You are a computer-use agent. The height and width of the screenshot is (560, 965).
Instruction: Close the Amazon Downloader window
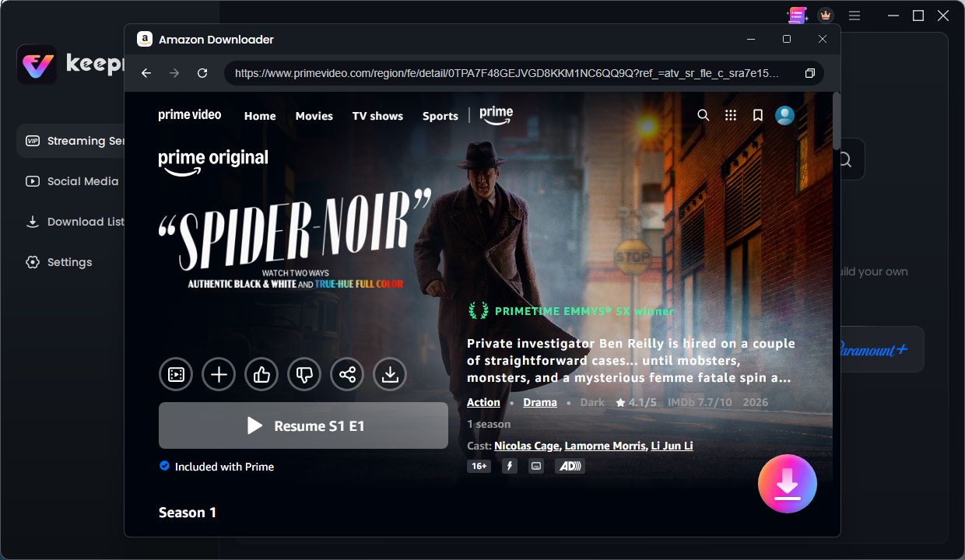823,39
